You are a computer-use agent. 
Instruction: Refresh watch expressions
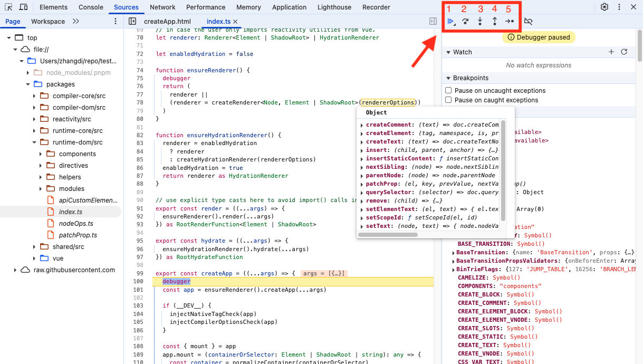pyautogui.click(x=624, y=52)
